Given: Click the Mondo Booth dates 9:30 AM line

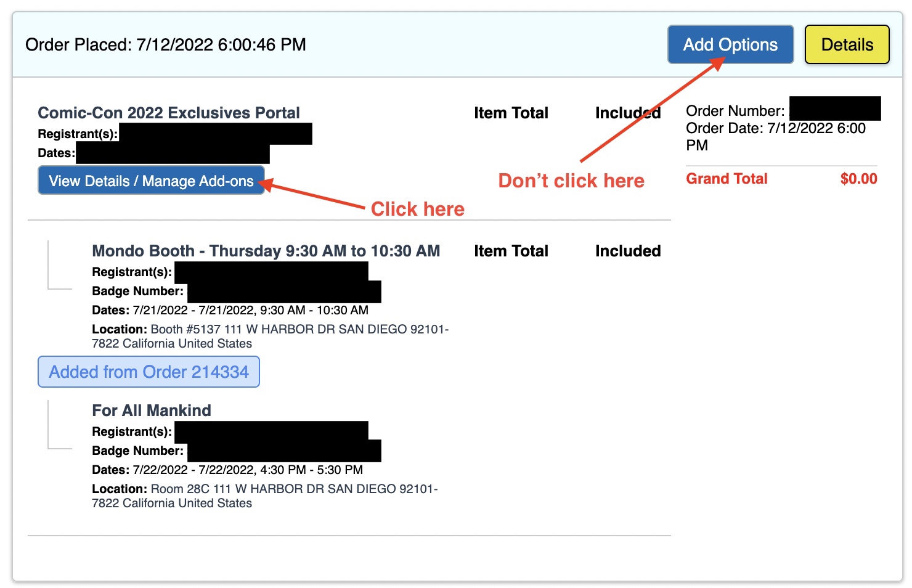Looking at the screenshot, I should coord(230,310).
